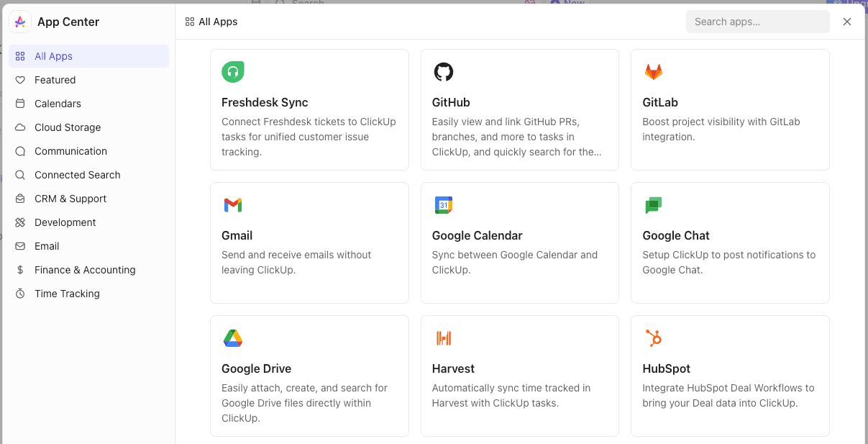Click the Freshdesk Sync description text
Viewport: 868px width, 444px height.
coord(309,137)
